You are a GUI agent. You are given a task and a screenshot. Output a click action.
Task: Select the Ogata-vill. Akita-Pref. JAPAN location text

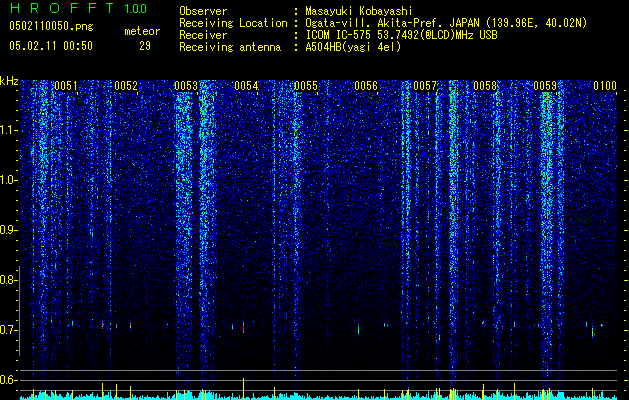[x=446, y=24]
